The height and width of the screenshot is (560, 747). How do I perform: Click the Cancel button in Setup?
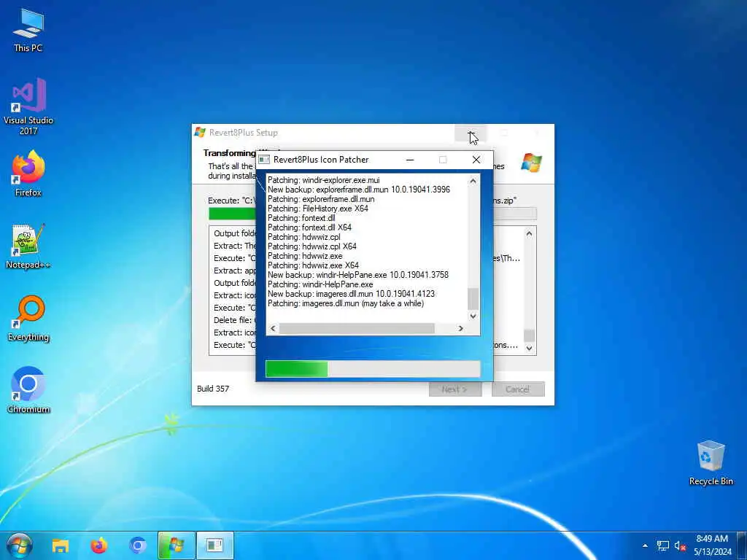pos(518,389)
